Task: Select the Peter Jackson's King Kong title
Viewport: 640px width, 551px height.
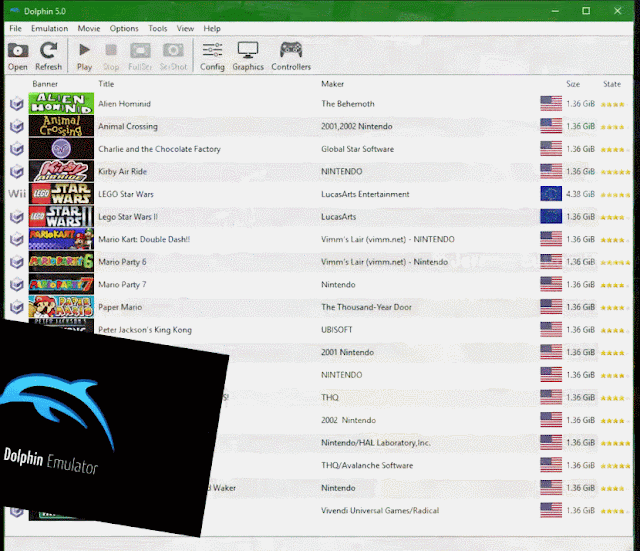Action: click(145, 330)
